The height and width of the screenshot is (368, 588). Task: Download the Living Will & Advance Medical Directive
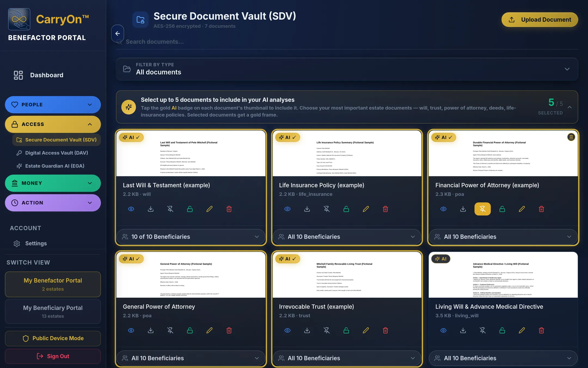click(x=463, y=330)
